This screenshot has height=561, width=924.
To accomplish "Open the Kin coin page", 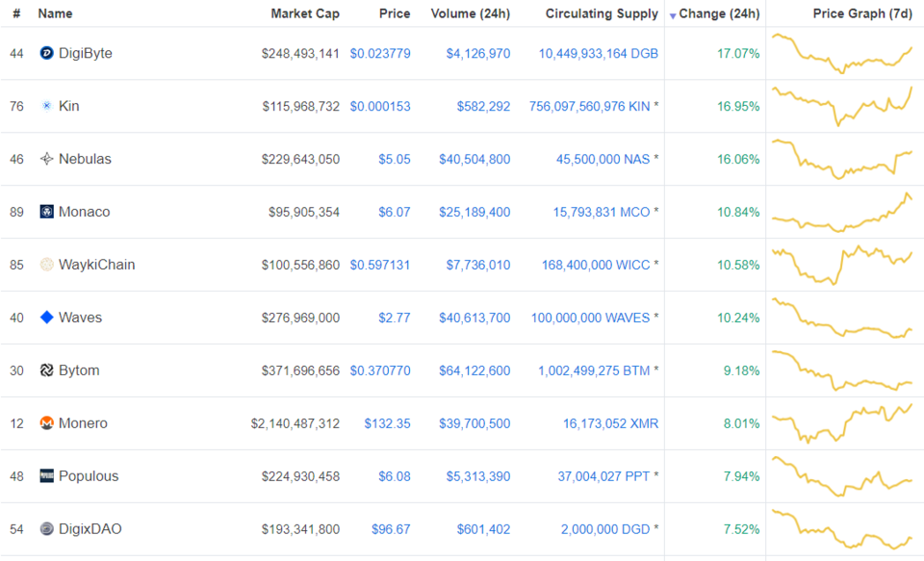I will (69, 106).
